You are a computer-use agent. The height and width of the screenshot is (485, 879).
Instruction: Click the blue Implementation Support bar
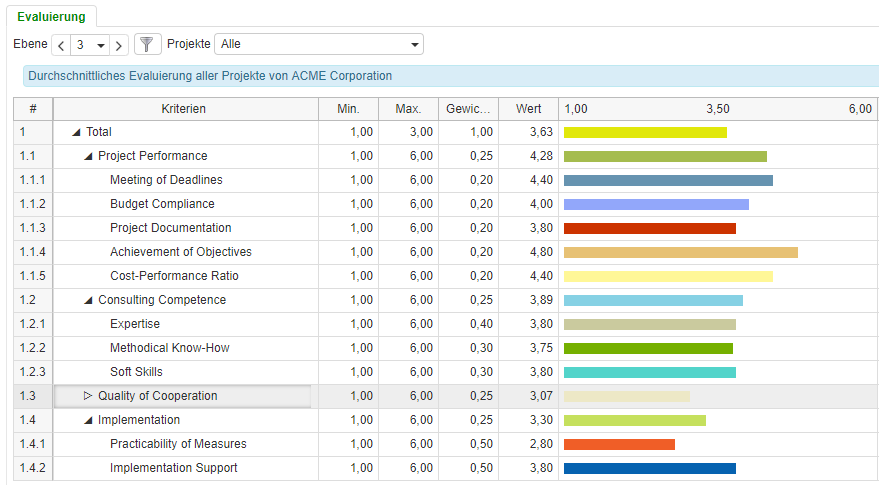pyautogui.click(x=649, y=468)
